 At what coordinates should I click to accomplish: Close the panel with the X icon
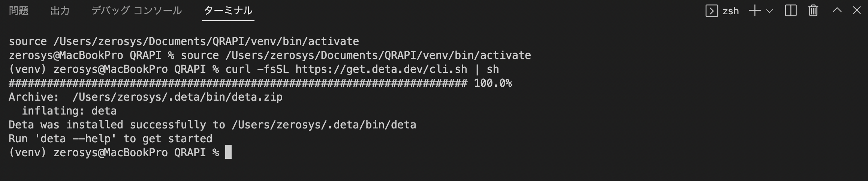click(x=857, y=11)
